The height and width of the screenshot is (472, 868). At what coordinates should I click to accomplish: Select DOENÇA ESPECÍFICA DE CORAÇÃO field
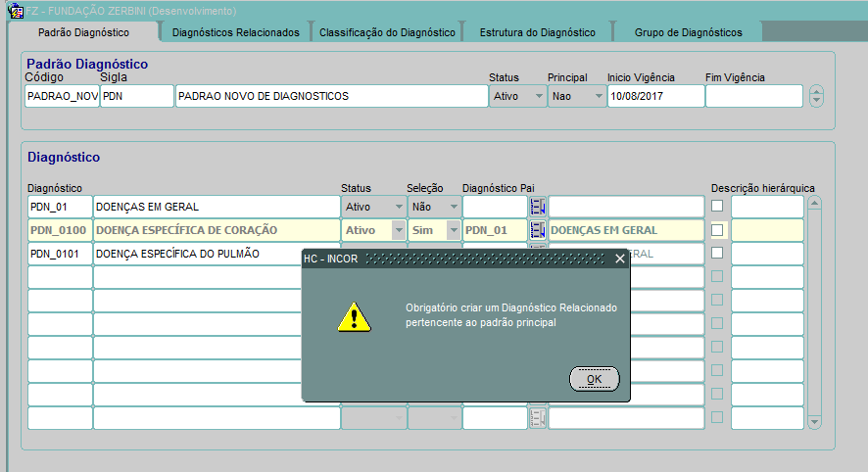coord(217,230)
